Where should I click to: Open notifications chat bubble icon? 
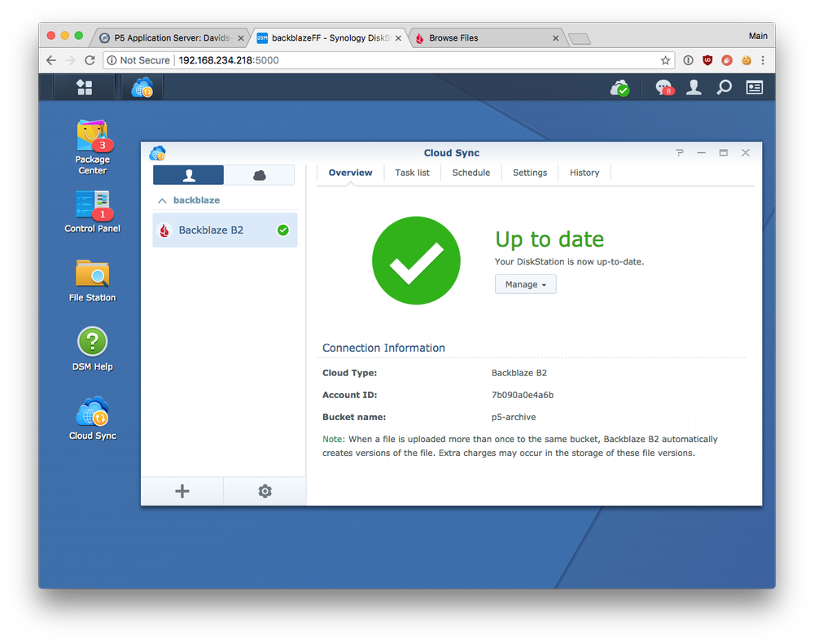664,88
